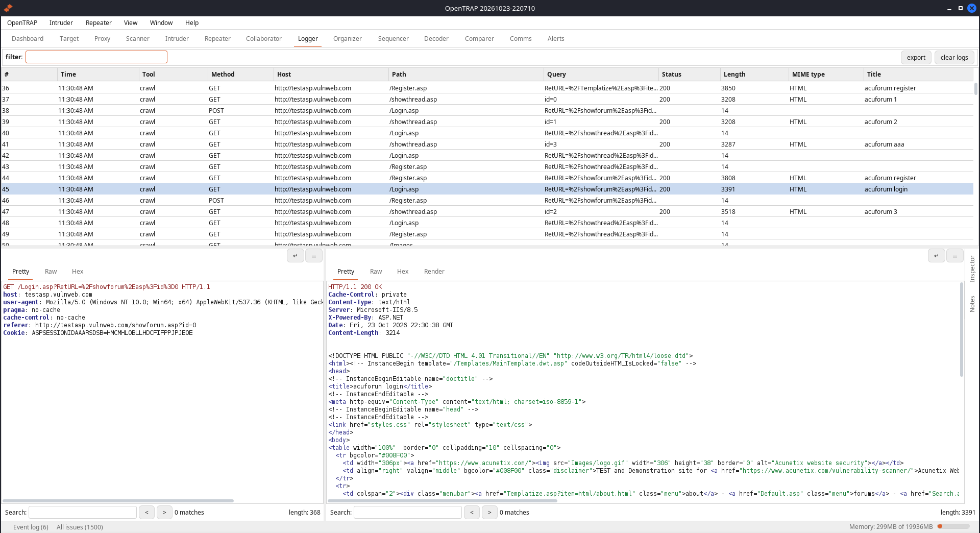The height and width of the screenshot is (533, 980).
Task: Open the Help menu
Action: click(x=192, y=23)
